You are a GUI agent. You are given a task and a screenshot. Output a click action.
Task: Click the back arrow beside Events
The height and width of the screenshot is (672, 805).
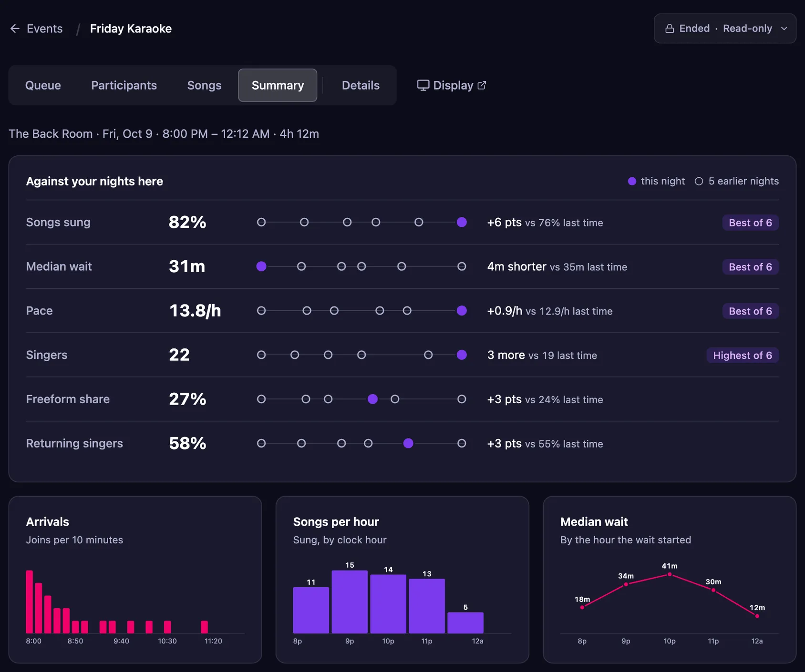click(15, 29)
